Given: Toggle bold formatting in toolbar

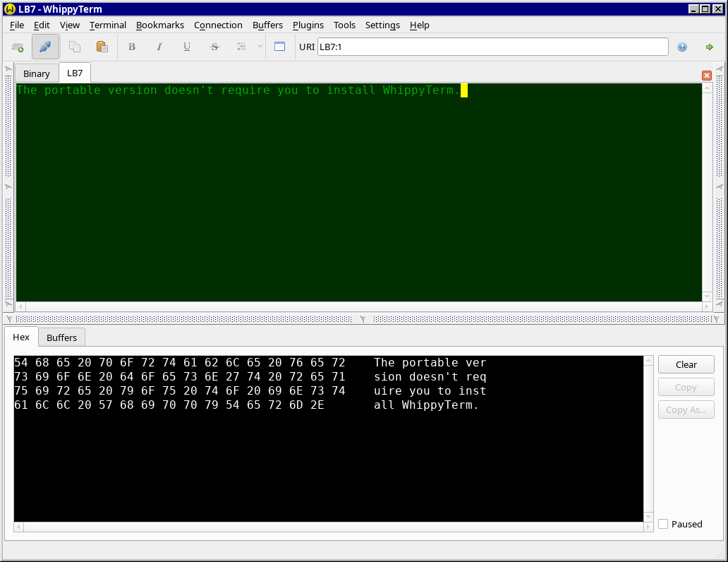Looking at the screenshot, I should 131,47.
